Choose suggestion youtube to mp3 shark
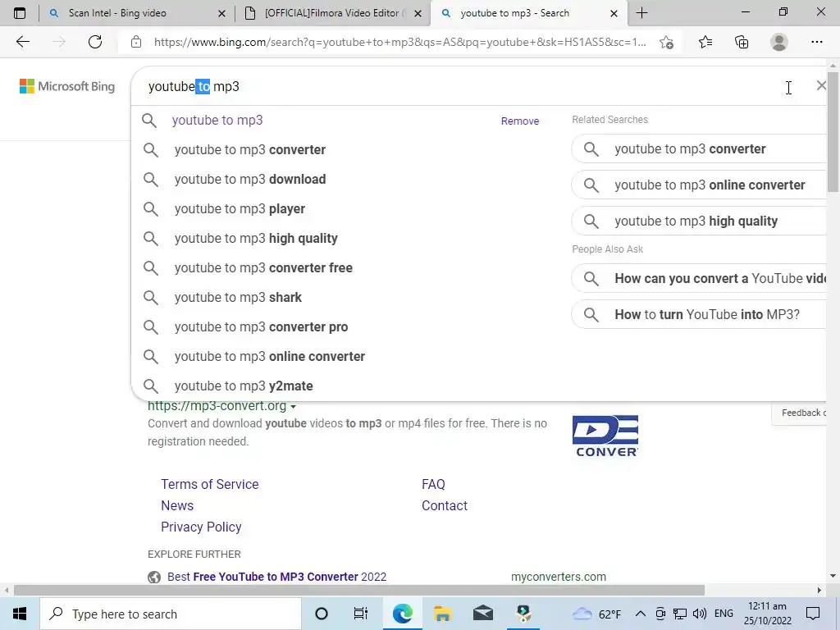This screenshot has height=630, width=840. [x=343, y=297]
